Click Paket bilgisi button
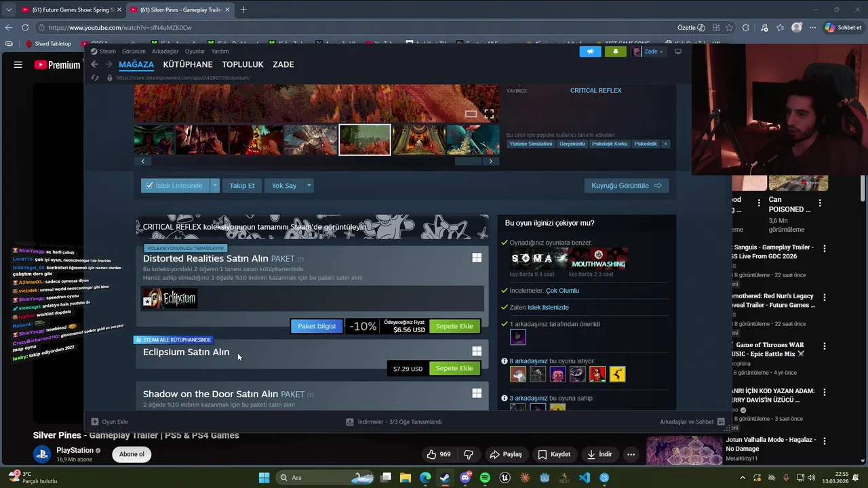 (x=317, y=326)
